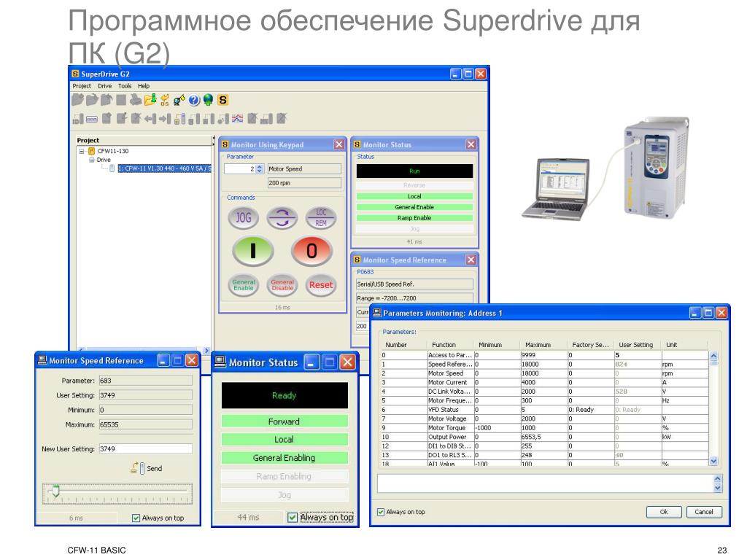Click Ok in Parameters Monitoring
747x560 pixels.
[x=664, y=512]
